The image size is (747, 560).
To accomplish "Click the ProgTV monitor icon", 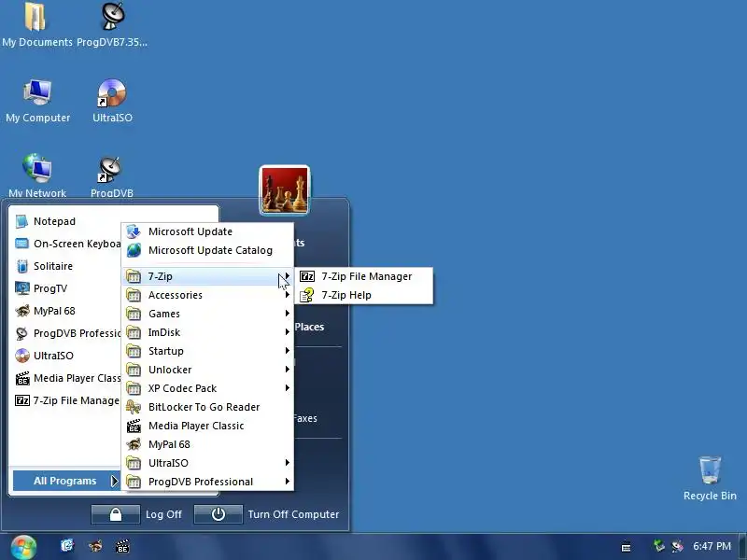I will (21, 288).
